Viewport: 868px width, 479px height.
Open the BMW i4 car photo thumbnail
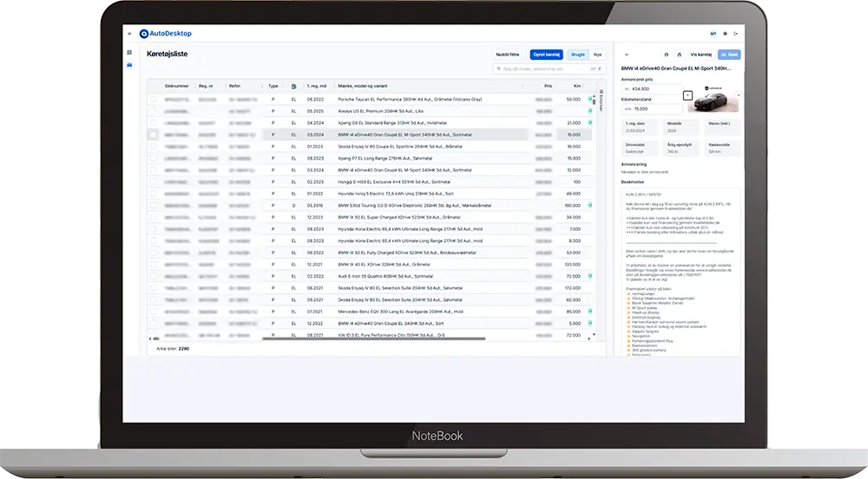[713, 100]
